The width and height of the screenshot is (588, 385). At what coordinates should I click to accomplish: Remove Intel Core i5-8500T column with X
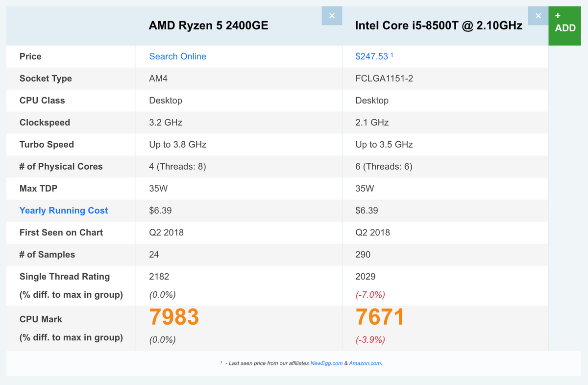coord(538,16)
